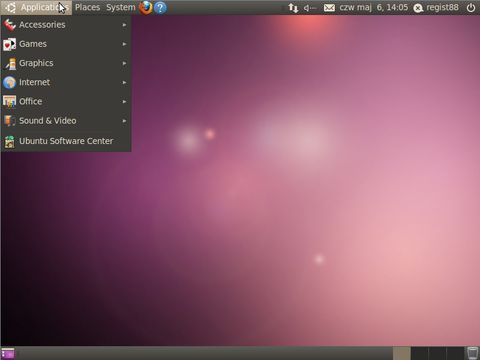Screen dimensions: 480x360
Task: Click the network connection arrows icon
Action: click(293, 8)
